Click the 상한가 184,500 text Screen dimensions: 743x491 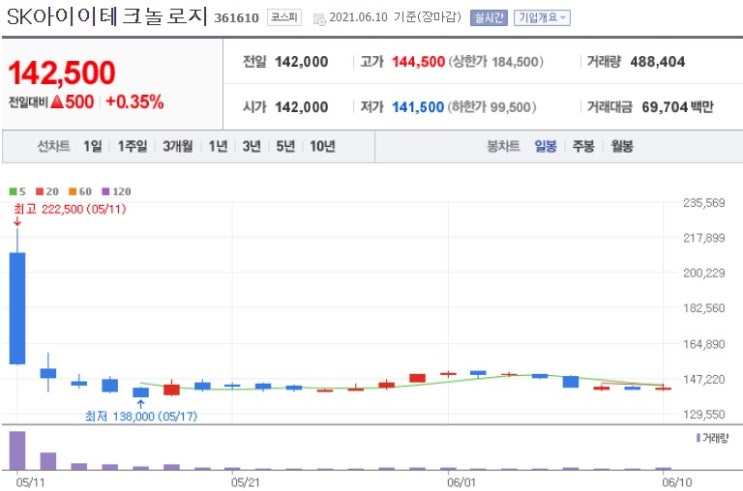point(496,62)
